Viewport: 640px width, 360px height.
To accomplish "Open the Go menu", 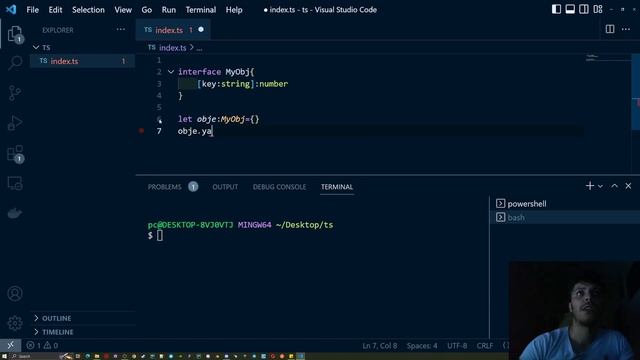I will pyautogui.click(x=147, y=9).
